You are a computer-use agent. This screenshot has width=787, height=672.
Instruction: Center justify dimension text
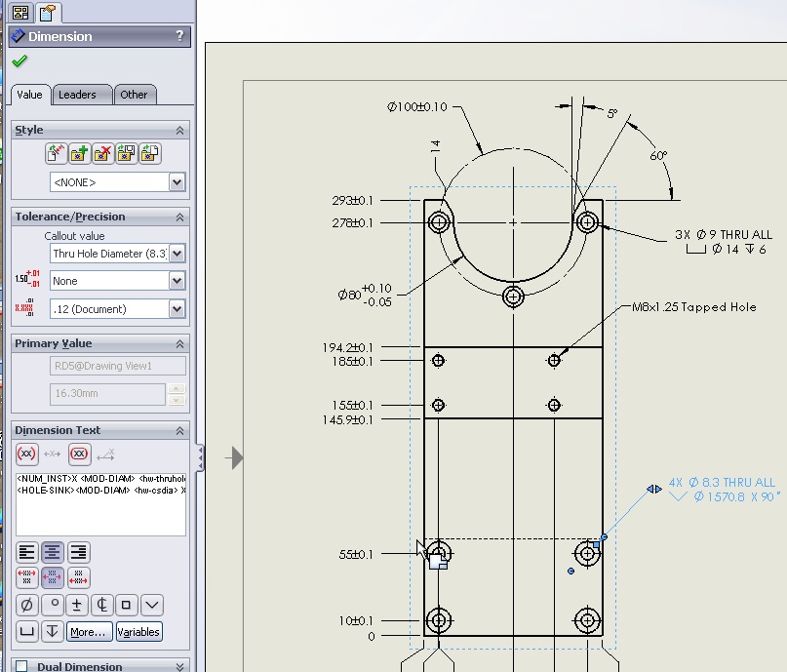point(53,552)
